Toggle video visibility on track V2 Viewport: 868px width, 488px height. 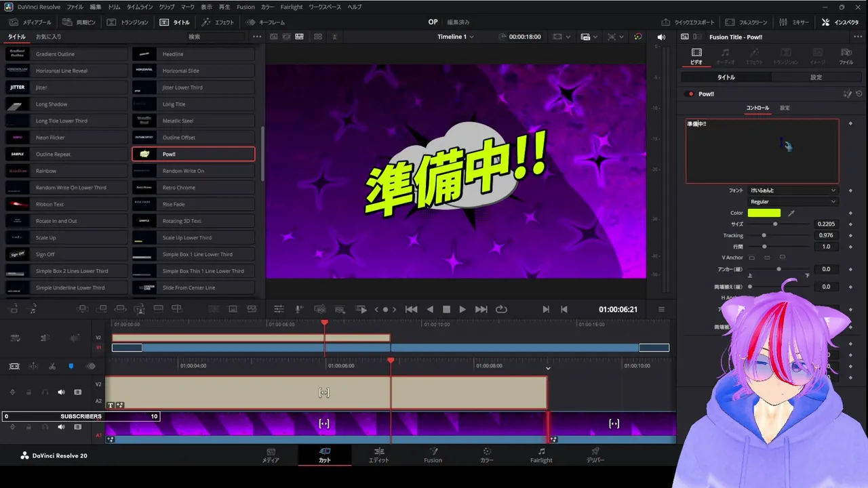click(77, 392)
